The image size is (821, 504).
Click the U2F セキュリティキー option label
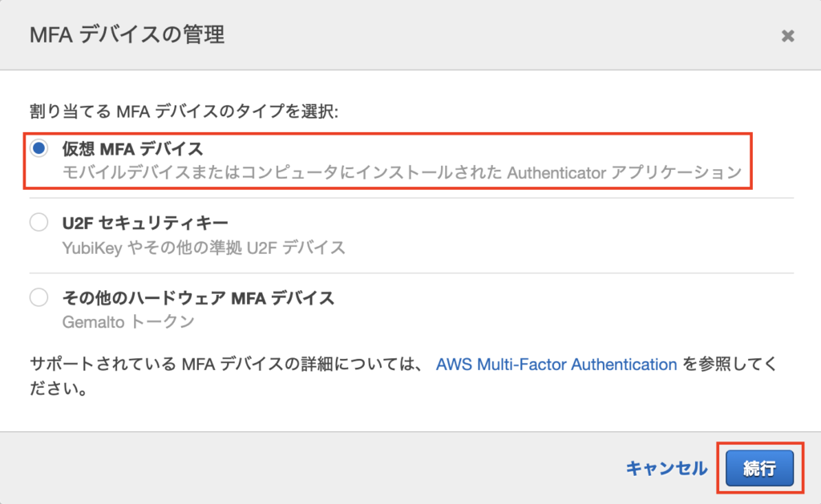(144, 223)
